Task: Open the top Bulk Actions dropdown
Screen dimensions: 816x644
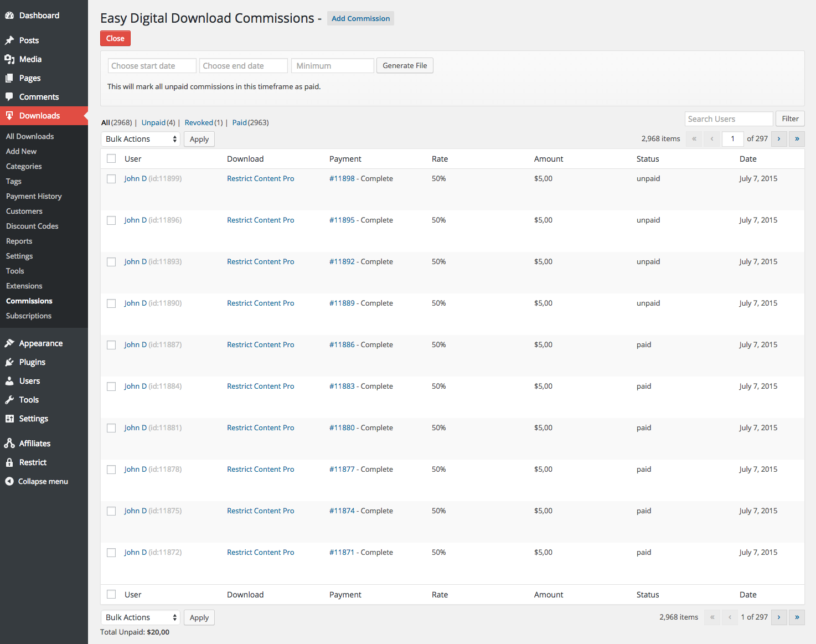Action: coord(141,139)
